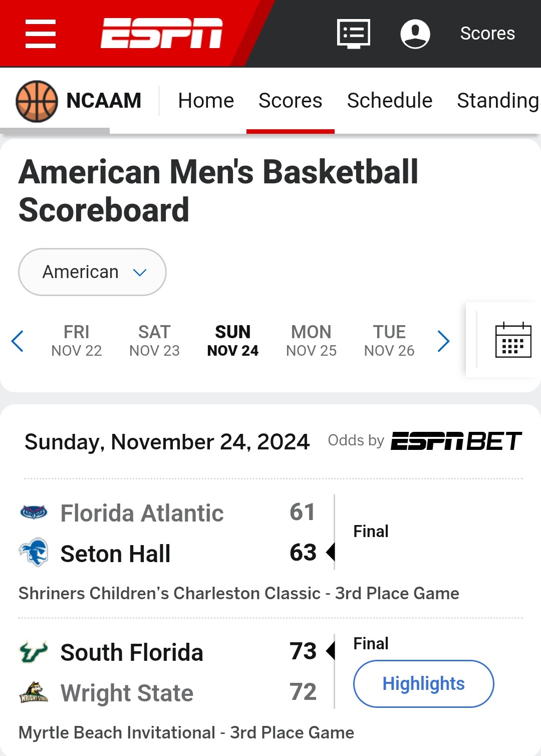Viewport: 541px width, 756px height.
Task: Click the Seton Hall team logo
Action: click(34, 553)
